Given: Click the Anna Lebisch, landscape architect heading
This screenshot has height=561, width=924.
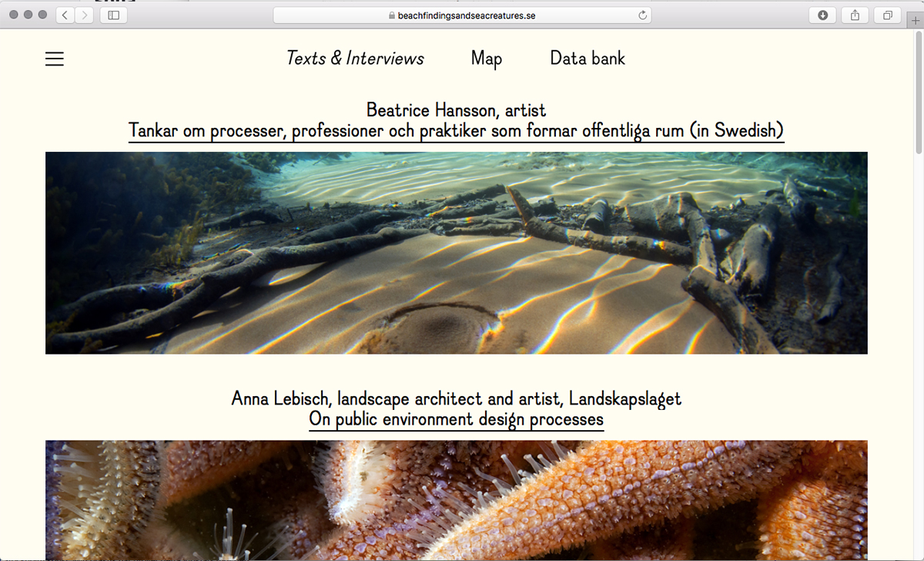Looking at the screenshot, I should pyautogui.click(x=457, y=399).
